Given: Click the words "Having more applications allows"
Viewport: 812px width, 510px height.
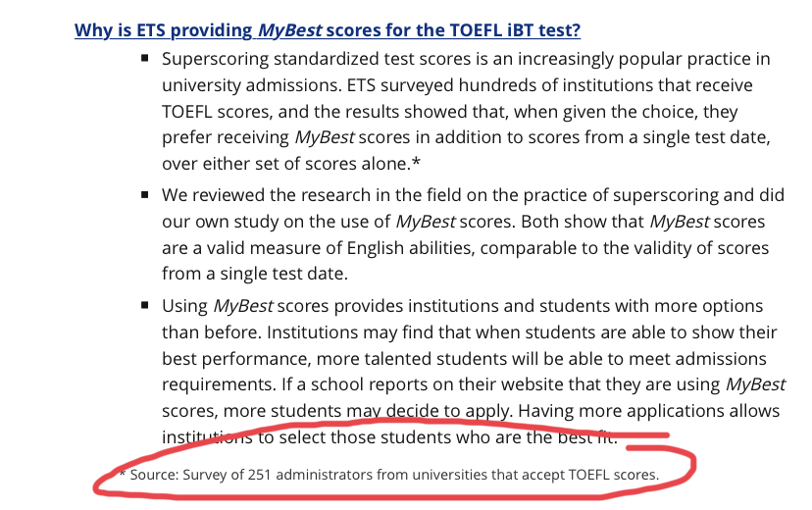Looking at the screenshot, I should [x=649, y=411].
